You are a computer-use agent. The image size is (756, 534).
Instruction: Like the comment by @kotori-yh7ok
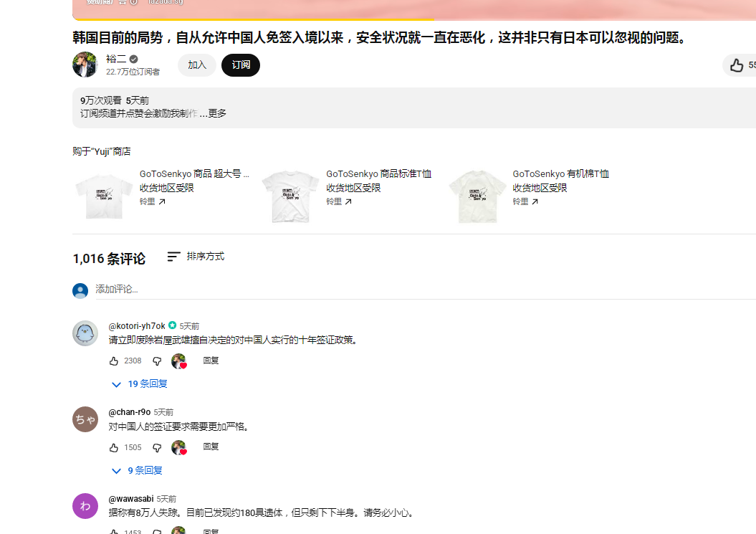coord(114,361)
